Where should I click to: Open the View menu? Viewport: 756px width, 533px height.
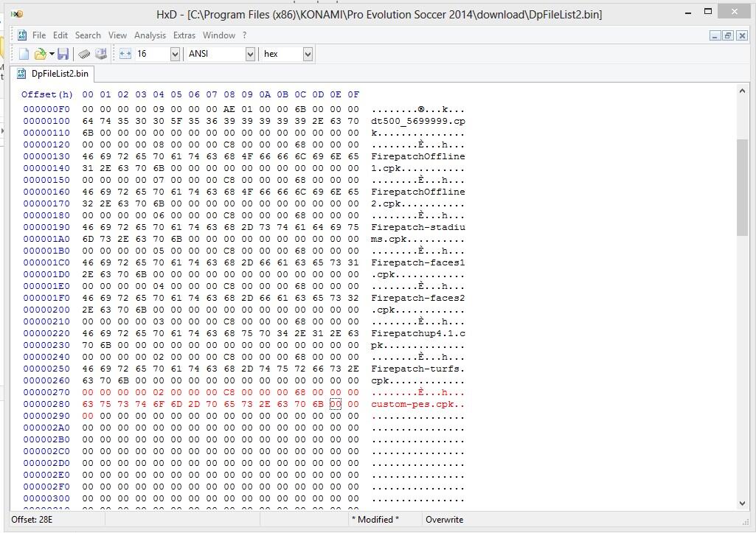point(117,35)
